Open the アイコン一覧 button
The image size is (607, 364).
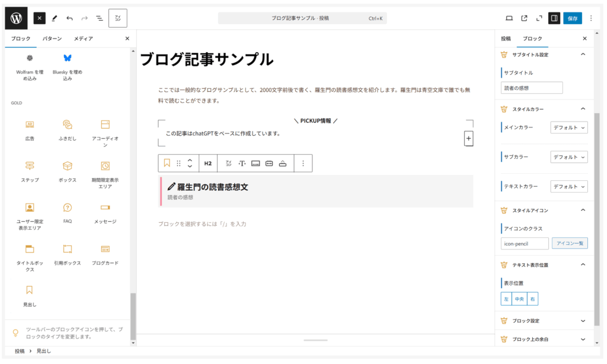point(570,244)
